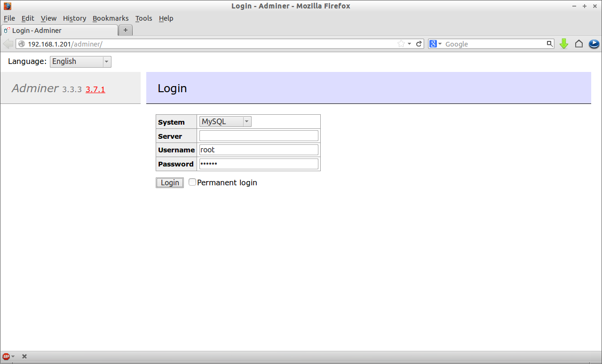This screenshot has width=602, height=364.
Task: Click the Username row label
Action: point(176,150)
